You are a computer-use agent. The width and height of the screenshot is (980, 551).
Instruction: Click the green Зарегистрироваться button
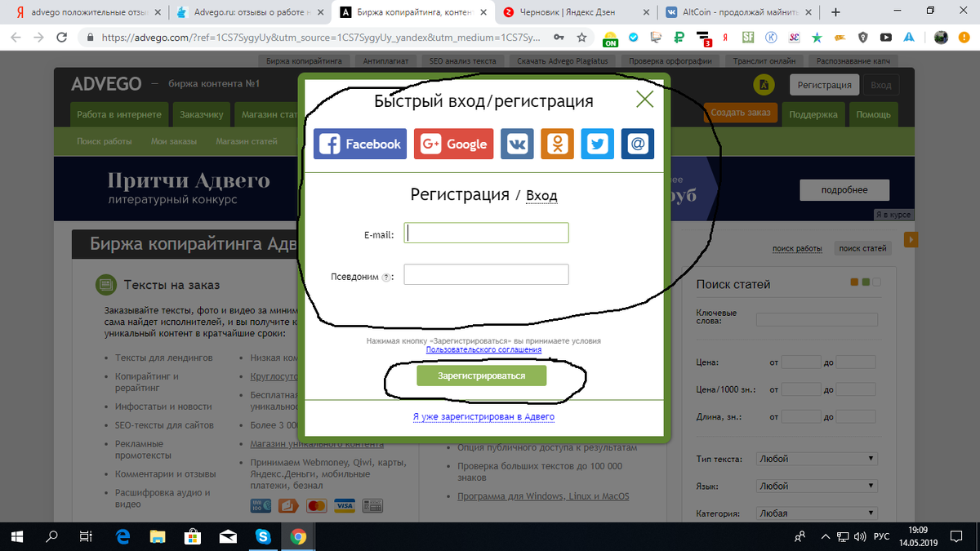click(x=481, y=375)
